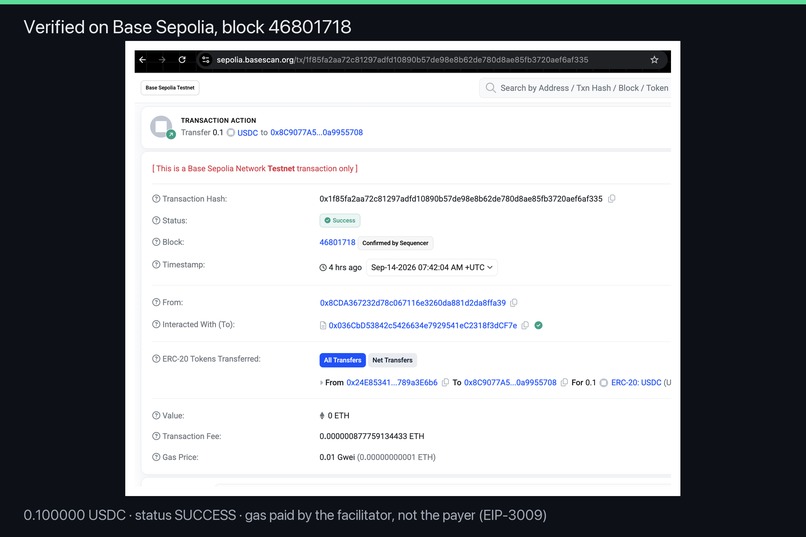Screen dimensions: 806x537
Task: Click contract file icon before 0x036CbD
Action: tap(323, 325)
